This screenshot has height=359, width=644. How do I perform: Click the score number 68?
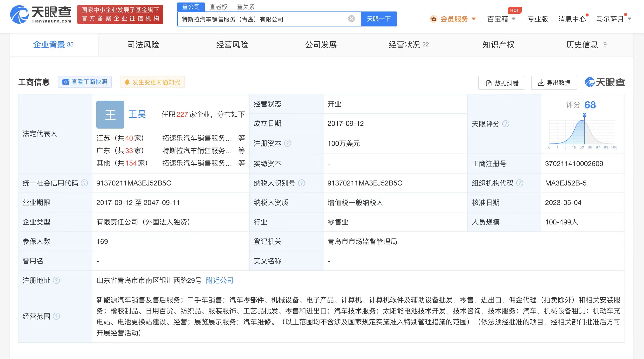point(590,105)
